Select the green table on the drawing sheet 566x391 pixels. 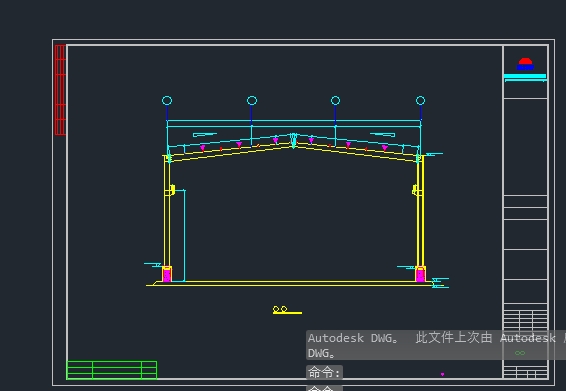[x=112, y=370]
